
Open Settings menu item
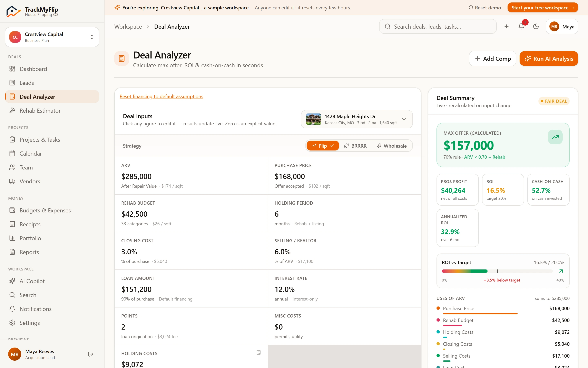(52, 323)
